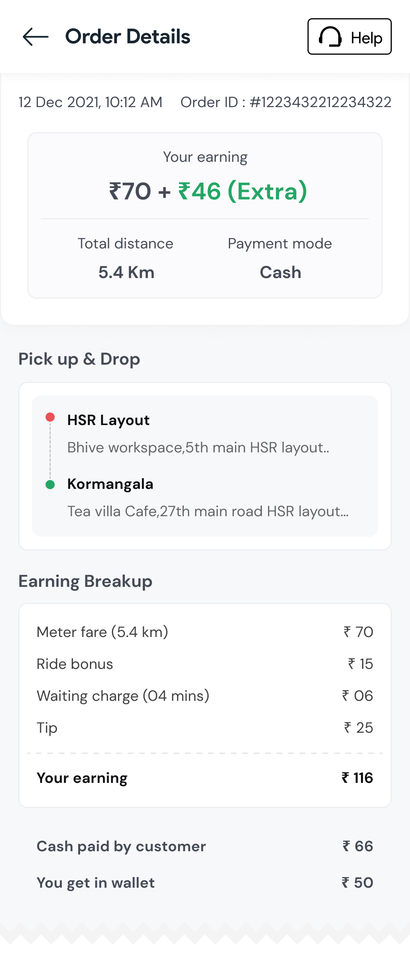This screenshot has width=410, height=980.
Task: Tap the Tea villa Cafe drop address
Action: click(x=208, y=511)
